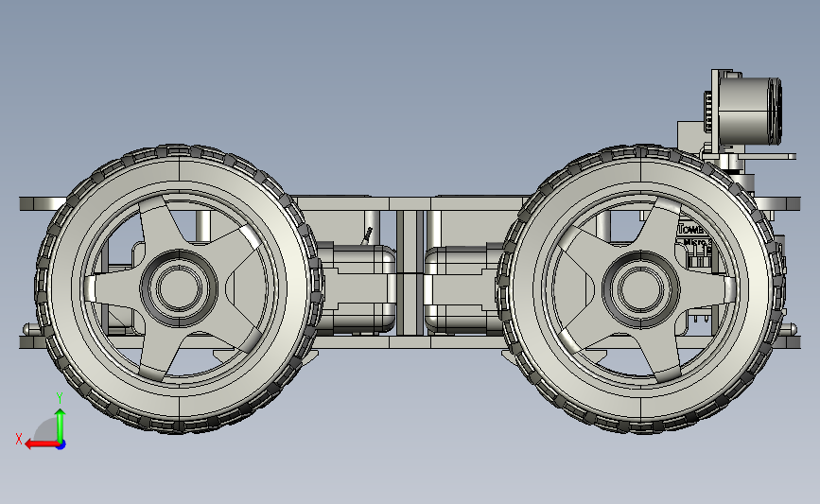Viewport: 820px width, 504px height.
Task: Click the red X axis arrow
Action: coord(42,444)
